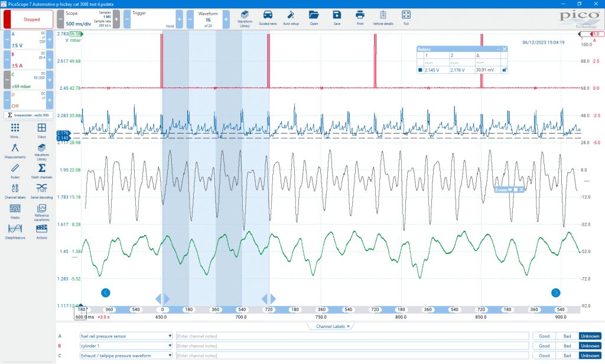This screenshot has height=364, width=605.
Task: Open the Masks tool
Action: 15,211
